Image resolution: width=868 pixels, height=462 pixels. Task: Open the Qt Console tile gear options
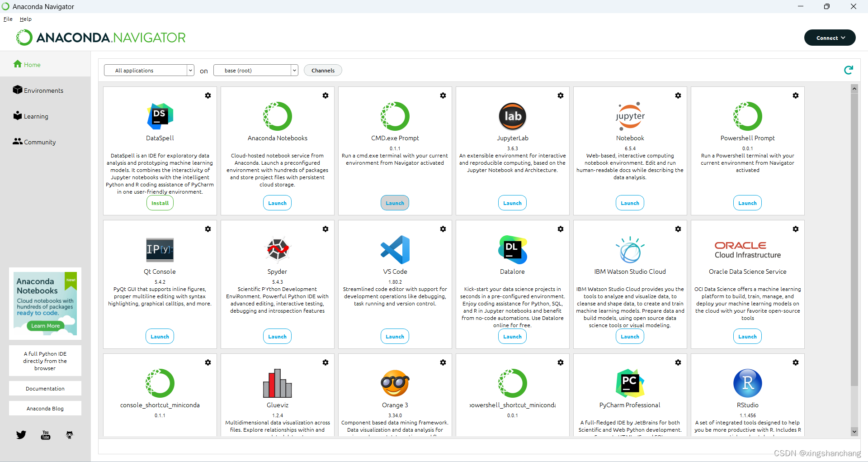click(x=208, y=229)
